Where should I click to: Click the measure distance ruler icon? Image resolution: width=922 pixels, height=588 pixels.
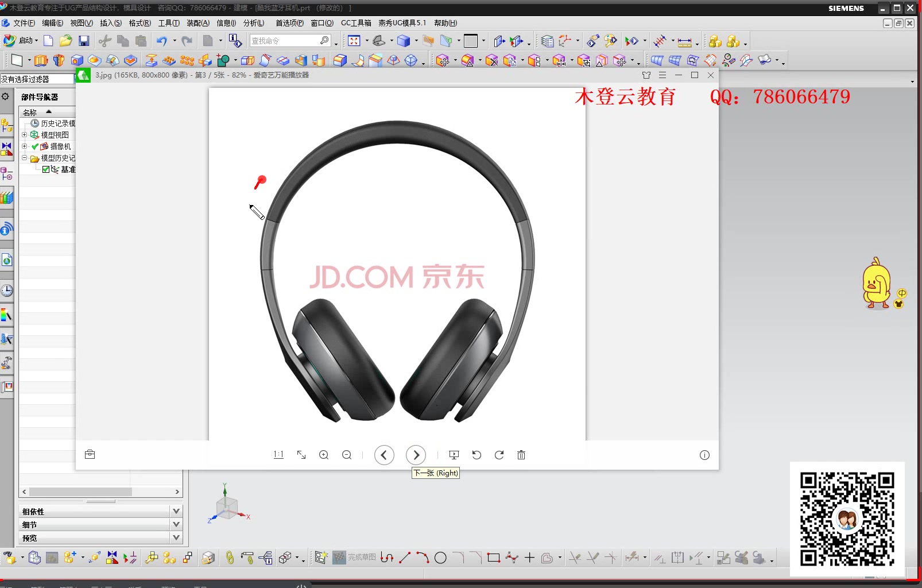tap(684, 41)
